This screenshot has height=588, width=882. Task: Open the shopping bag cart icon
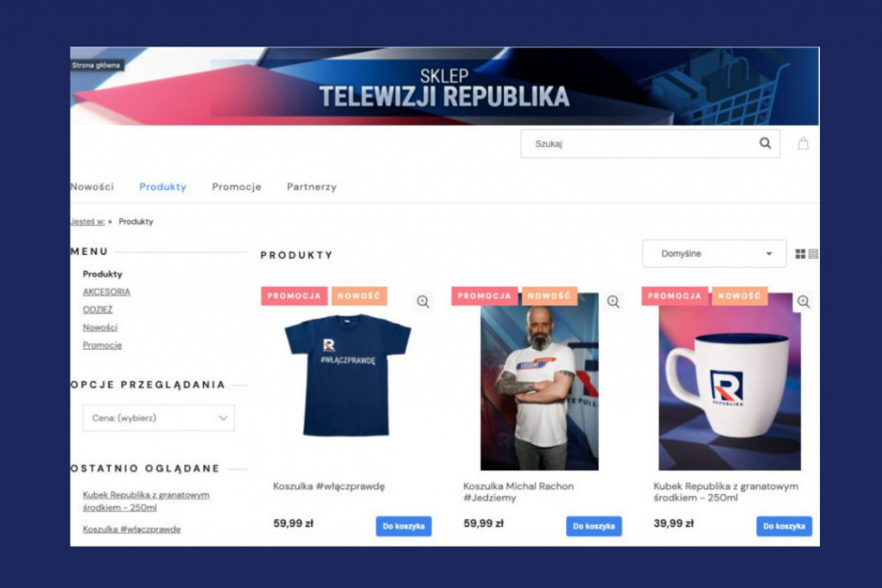[x=804, y=144]
